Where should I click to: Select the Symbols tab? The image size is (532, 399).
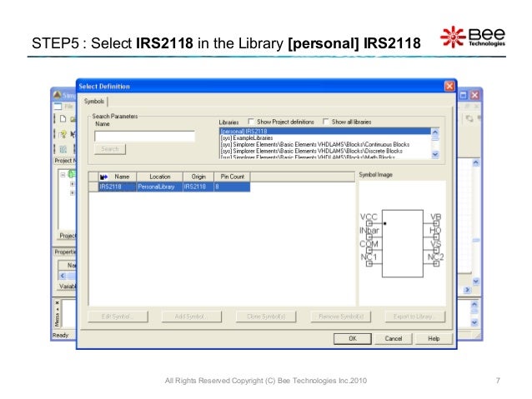coord(94,101)
